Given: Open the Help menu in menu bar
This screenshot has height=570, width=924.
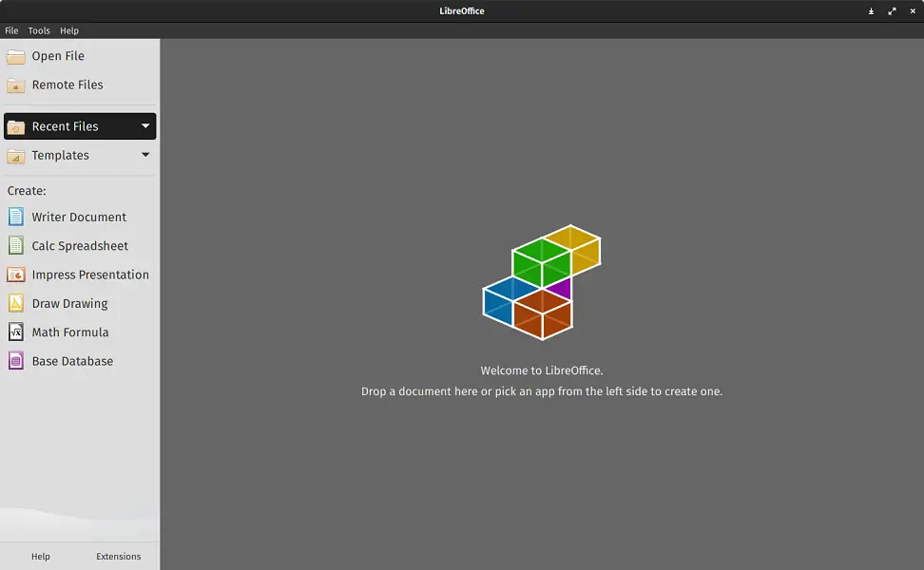Looking at the screenshot, I should tap(69, 30).
